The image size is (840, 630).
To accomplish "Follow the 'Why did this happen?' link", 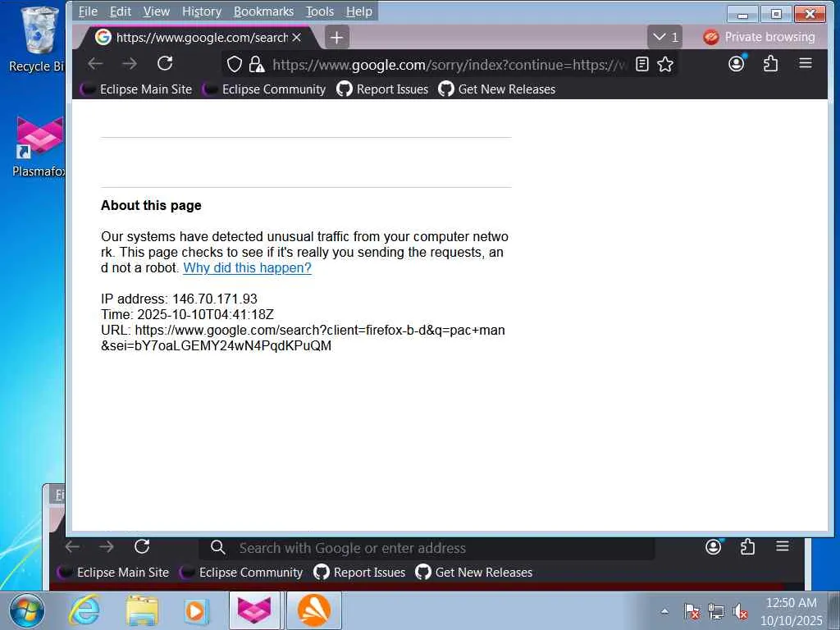I will [x=247, y=268].
